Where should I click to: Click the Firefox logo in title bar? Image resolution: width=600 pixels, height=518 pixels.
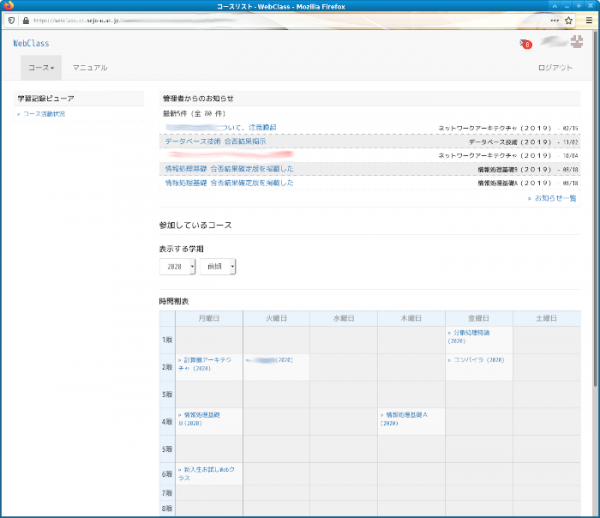(8, 6)
